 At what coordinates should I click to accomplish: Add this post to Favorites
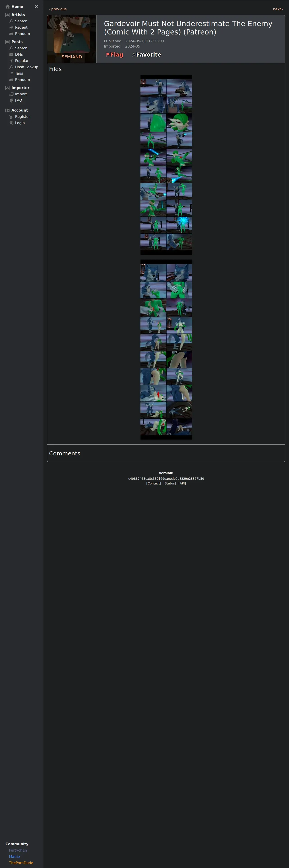146,55
